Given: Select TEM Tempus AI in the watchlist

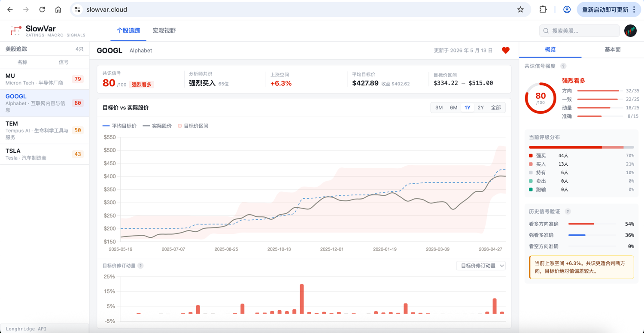Looking at the screenshot, I should 45,130.
